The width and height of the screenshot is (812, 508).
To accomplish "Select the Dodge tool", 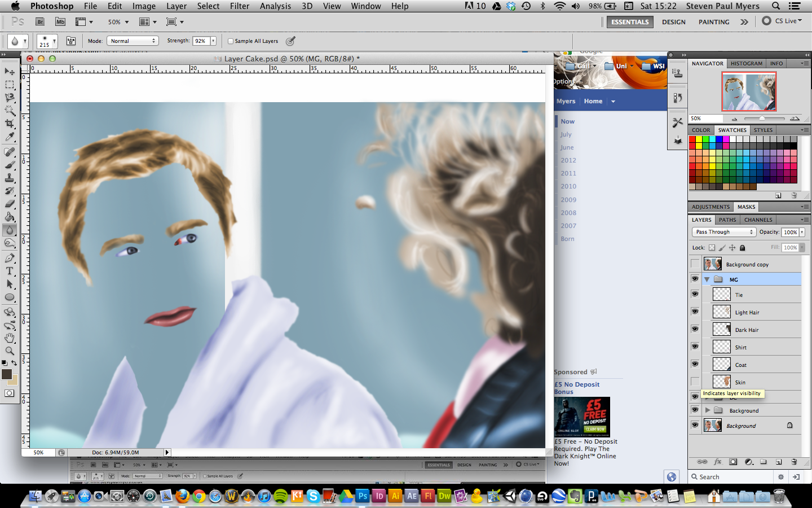I will click(x=10, y=243).
